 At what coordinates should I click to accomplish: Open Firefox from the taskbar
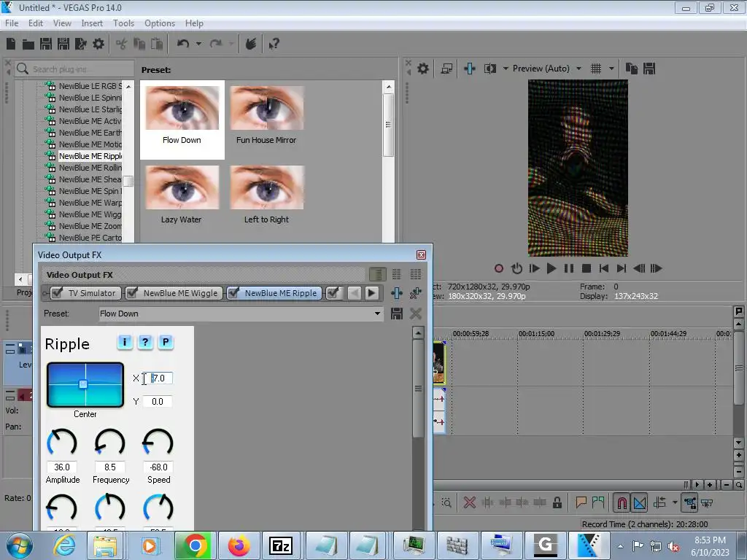(x=239, y=545)
